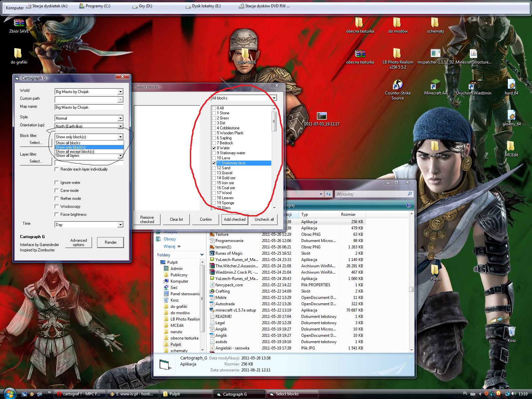Image resolution: width=532 pixels, height=399 pixels.
Task: Open the Explorer address bar history dropdown
Action: coord(321,194)
